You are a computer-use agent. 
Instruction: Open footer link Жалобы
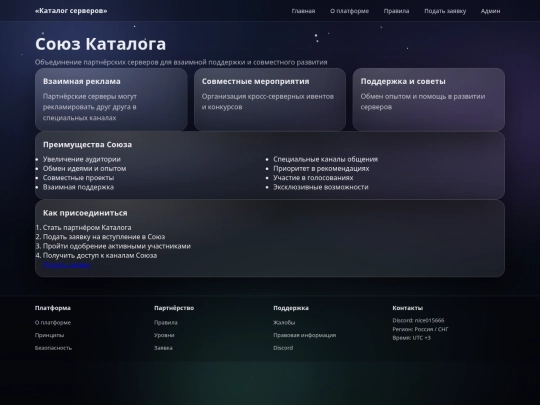(x=284, y=323)
